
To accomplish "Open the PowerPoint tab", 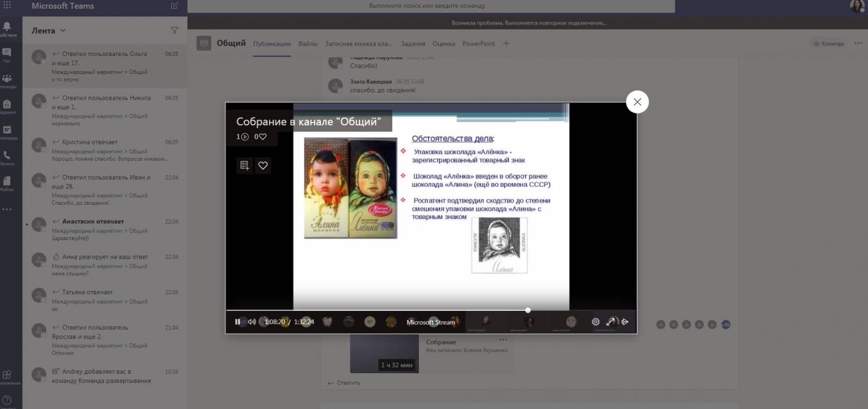I will [478, 43].
